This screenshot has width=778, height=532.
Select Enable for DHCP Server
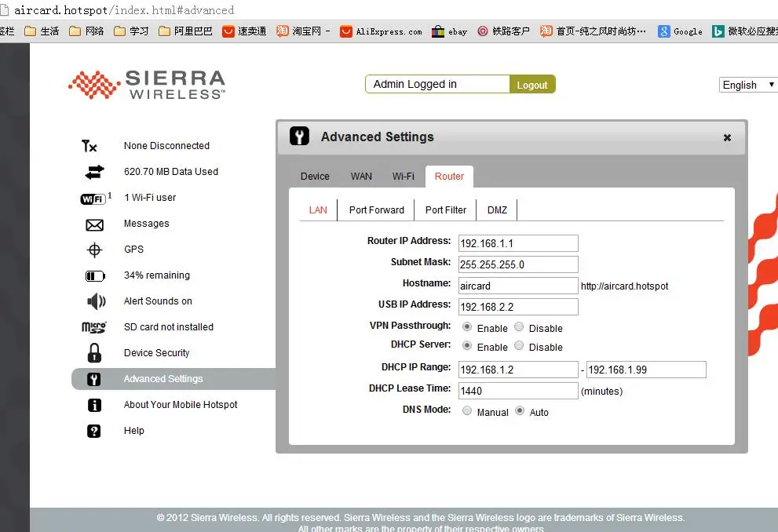[467, 345]
